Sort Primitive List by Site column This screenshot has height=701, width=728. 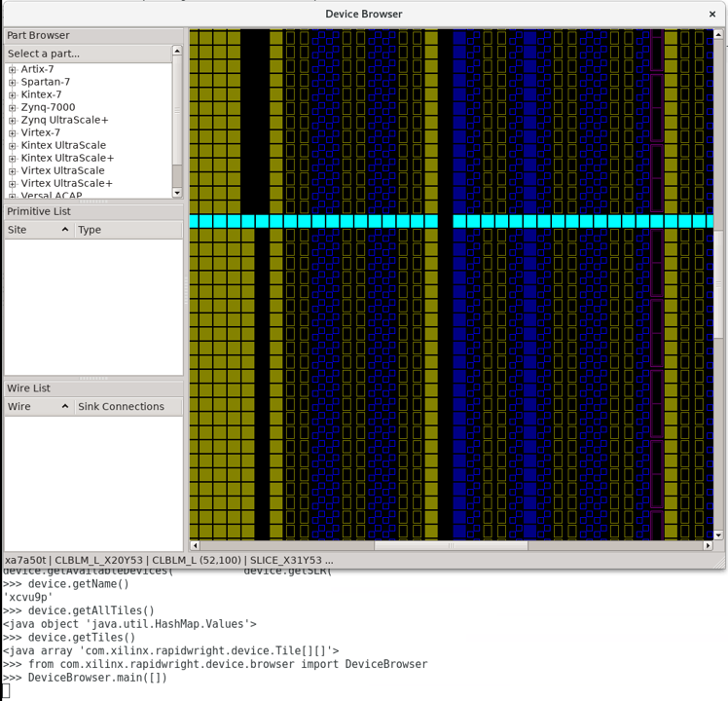tap(39, 230)
